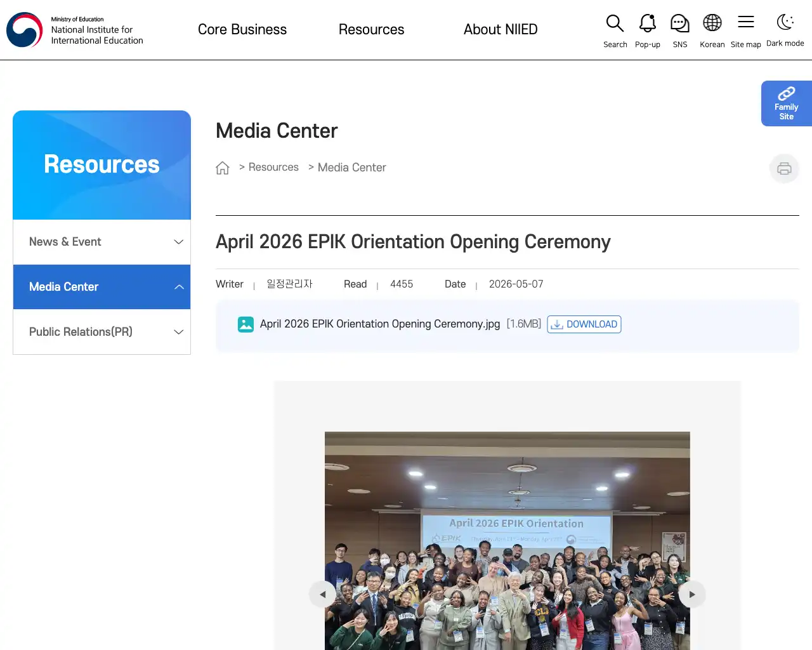
Task: Click the NIIED logo emblem
Action: (24, 30)
